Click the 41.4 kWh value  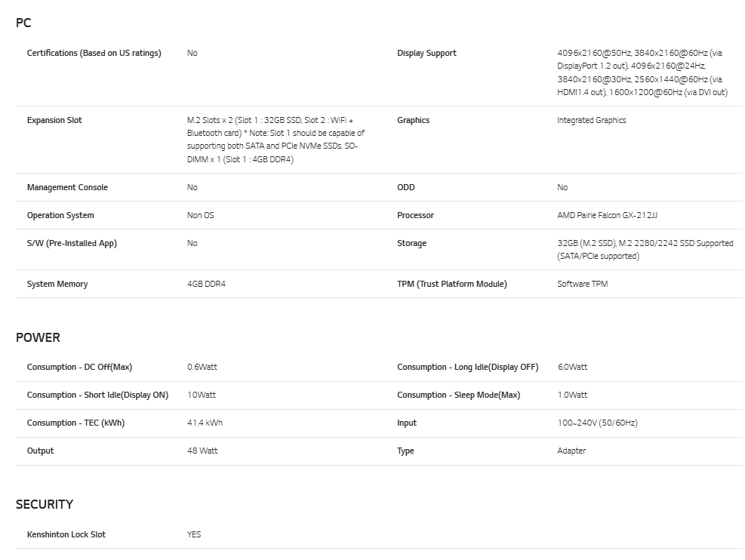point(205,423)
